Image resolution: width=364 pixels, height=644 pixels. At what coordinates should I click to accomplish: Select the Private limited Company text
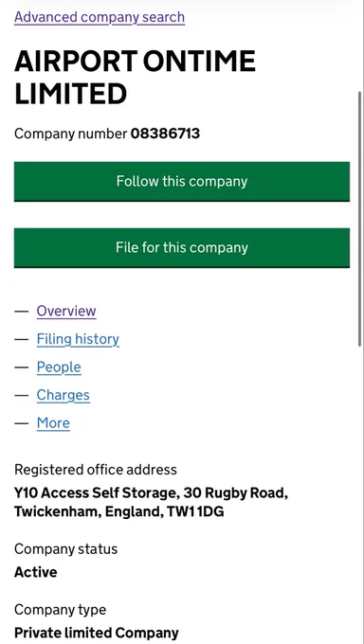click(97, 633)
